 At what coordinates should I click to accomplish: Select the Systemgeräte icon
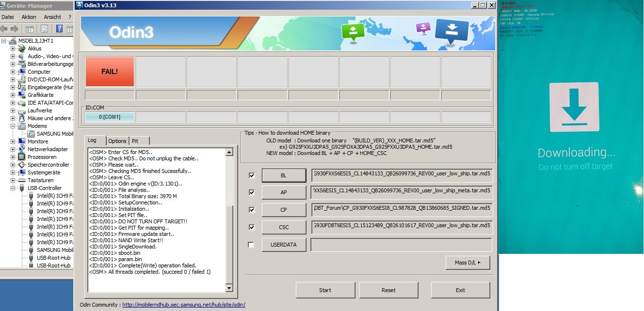pyautogui.click(x=22, y=172)
